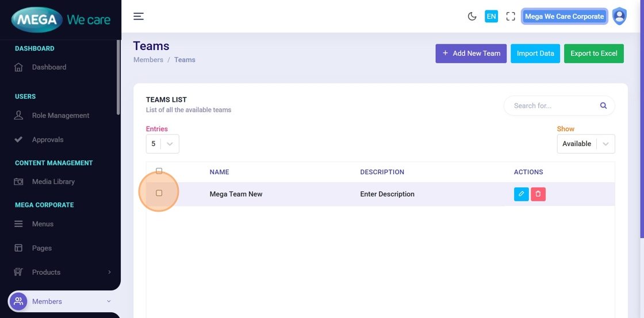Switch language using the EN badge
The height and width of the screenshot is (318, 644).
(491, 16)
